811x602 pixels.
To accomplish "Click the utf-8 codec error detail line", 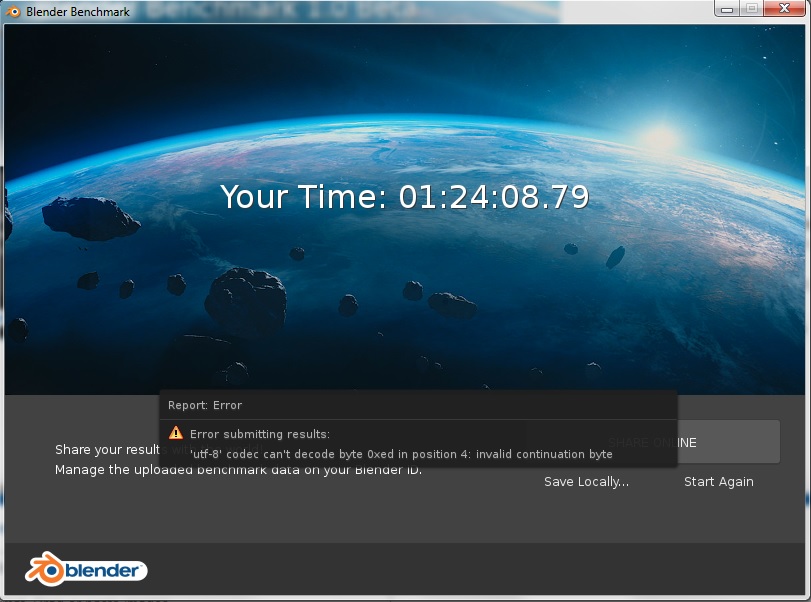I will (x=401, y=454).
